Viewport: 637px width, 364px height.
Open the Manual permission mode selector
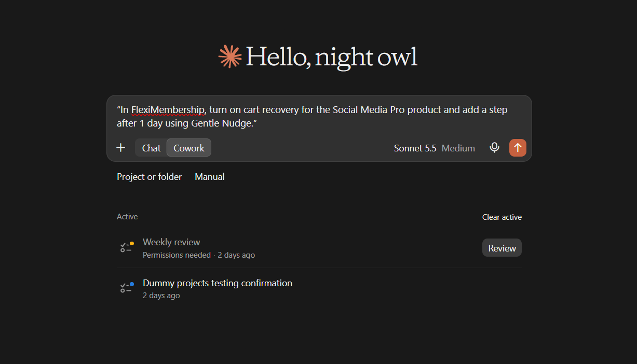(x=210, y=177)
